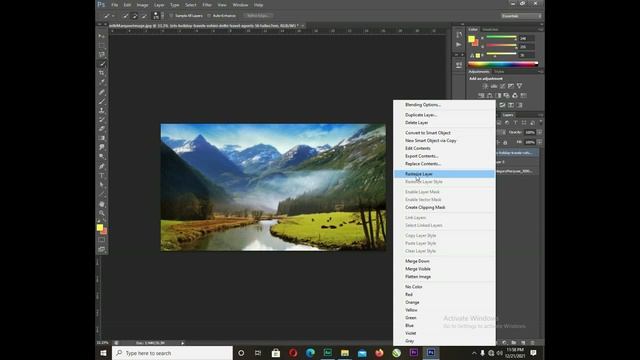Select the Hand tool
The width and height of the screenshot is (640, 360).
click(102, 204)
